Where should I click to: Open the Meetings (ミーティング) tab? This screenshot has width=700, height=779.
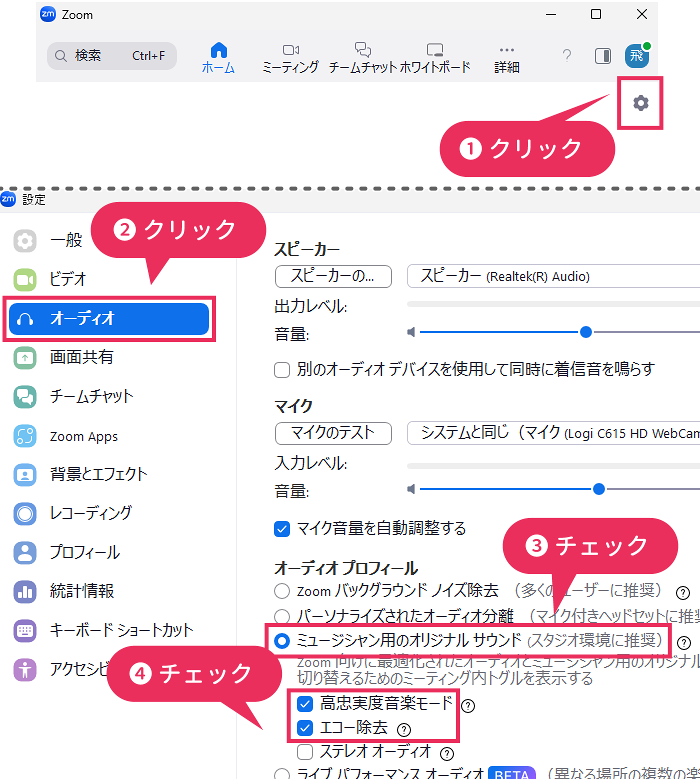click(x=290, y=58)
